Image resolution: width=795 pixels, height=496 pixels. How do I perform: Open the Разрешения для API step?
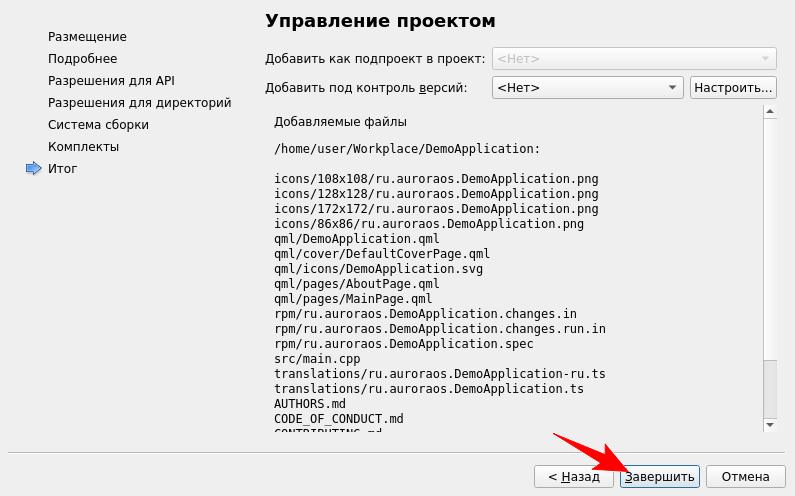tap(111, 81)
